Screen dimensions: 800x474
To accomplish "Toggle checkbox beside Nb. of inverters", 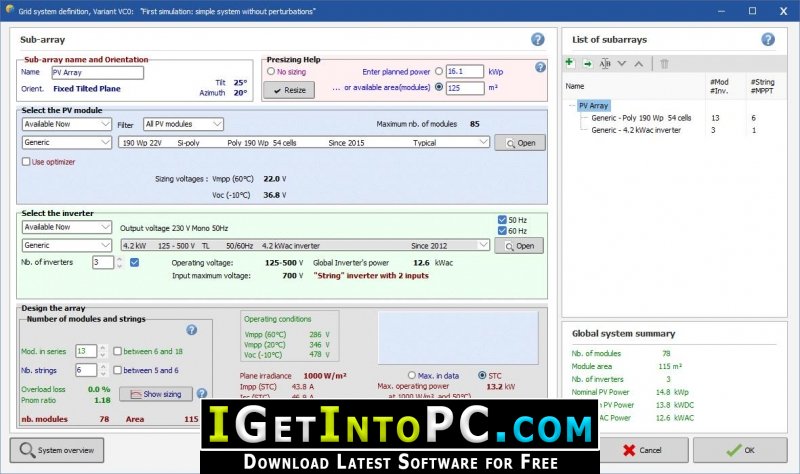I will (135, 262).
